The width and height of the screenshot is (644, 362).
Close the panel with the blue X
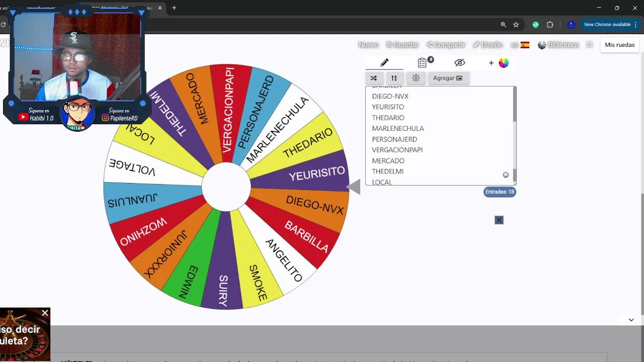[499, 220]
